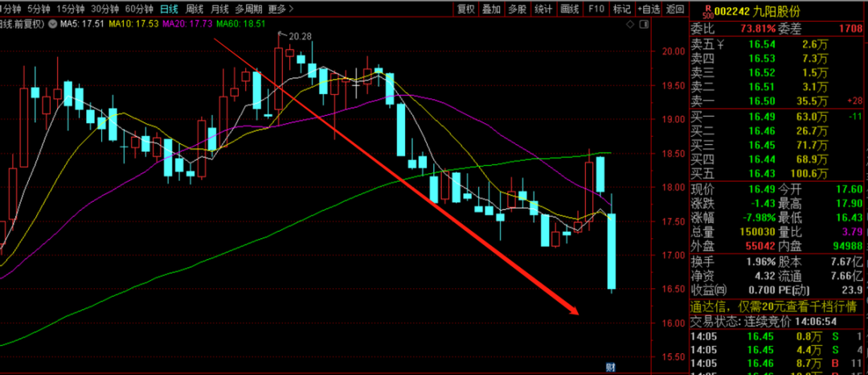Viewport: 868px width, 375px height.
Task: Click the 标记 mark tool
Action: [621, 9]
